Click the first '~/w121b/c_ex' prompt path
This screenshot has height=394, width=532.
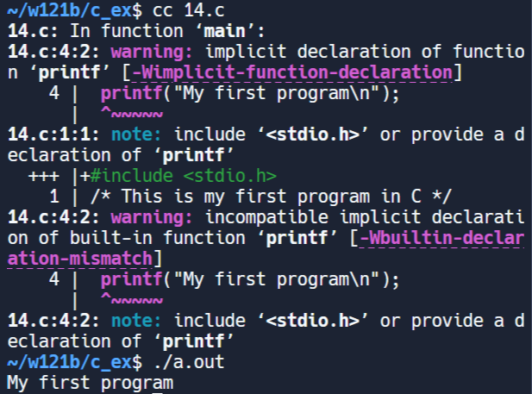pos(69,11)
